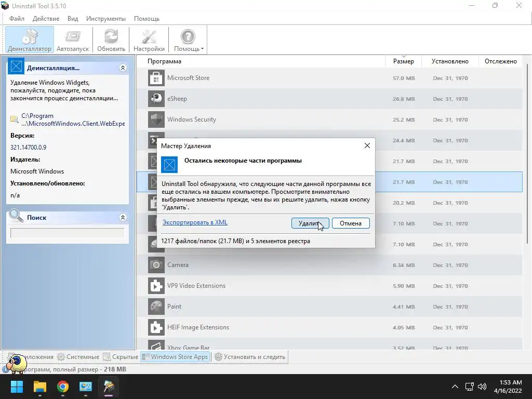The width and height of the screenshot is (532, 399).
Task: Click the Microsoft Store program name
Action: click(188, 78)
